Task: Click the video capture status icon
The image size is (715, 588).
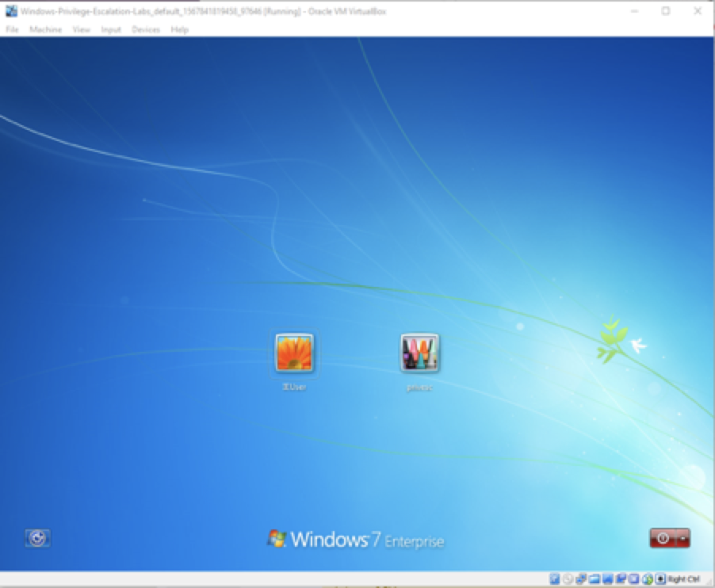Action: 621,578
